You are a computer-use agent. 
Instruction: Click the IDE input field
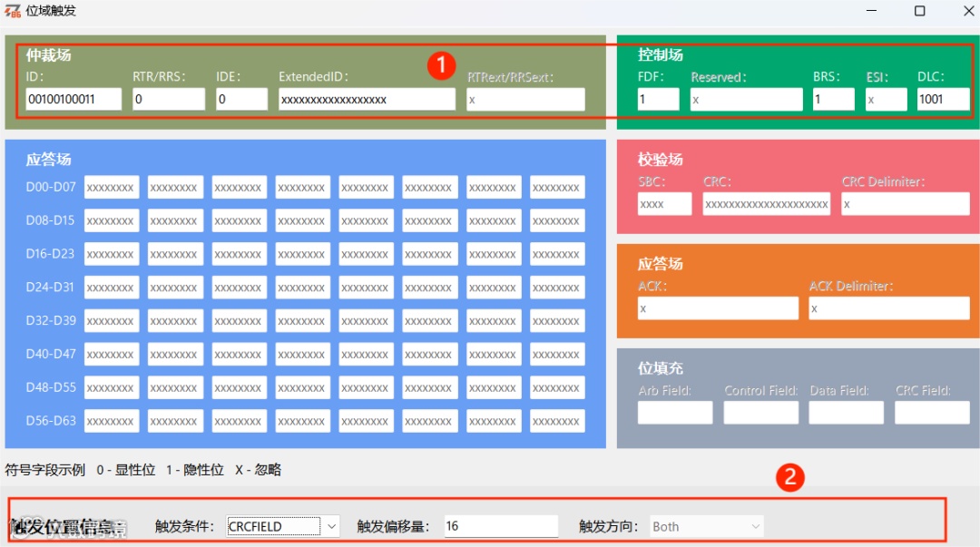point(242,100)
